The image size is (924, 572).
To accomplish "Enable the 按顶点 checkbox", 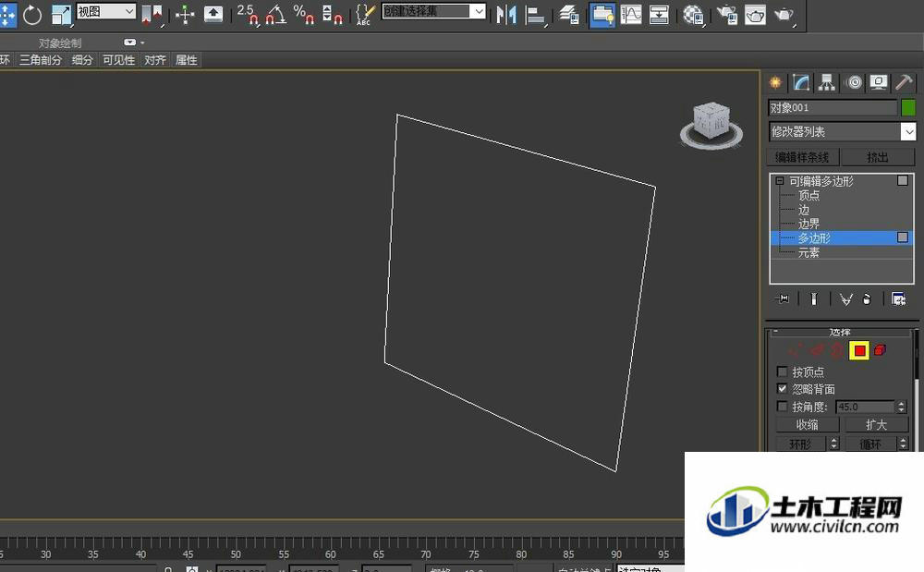I will tap(782, 371).
